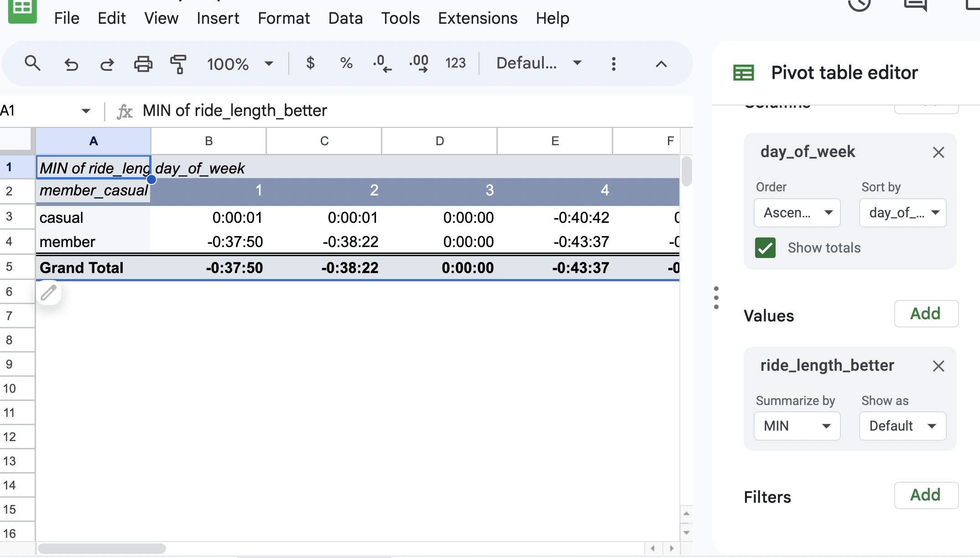Click Add button next to Values

point(926,314)
